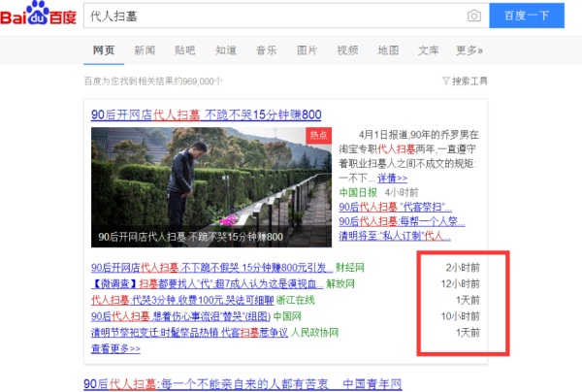Viewport: 582px width, 392px height.
Task: Go to the 视频 tab
Action: tap(347, 50)
